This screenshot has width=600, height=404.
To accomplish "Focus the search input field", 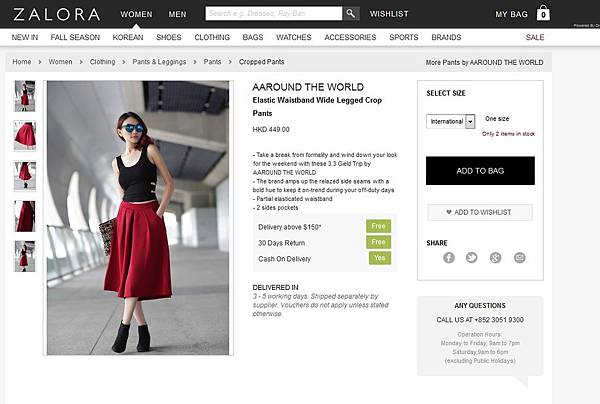I will pyautogui.click(x=274, y=13).
